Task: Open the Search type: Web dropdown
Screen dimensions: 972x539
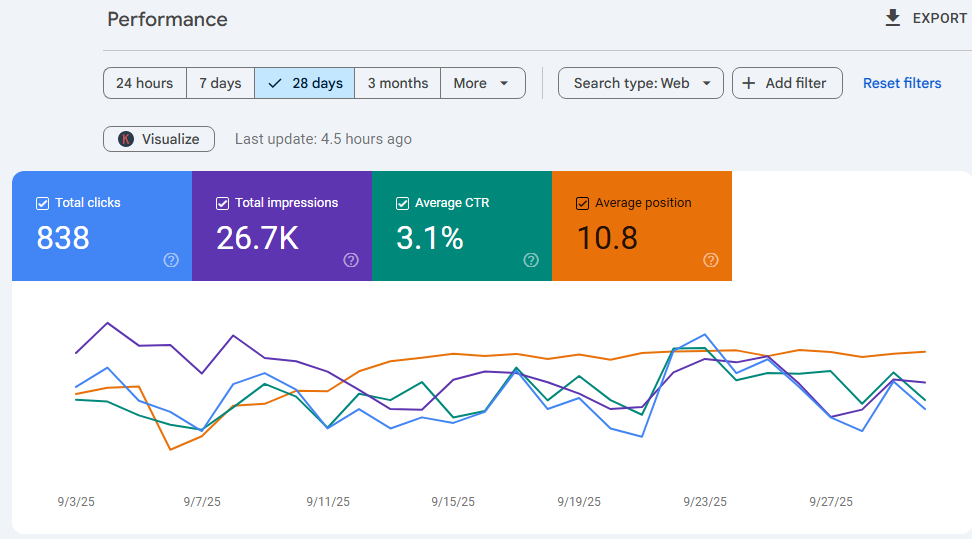Action: (x=641, y=83)
